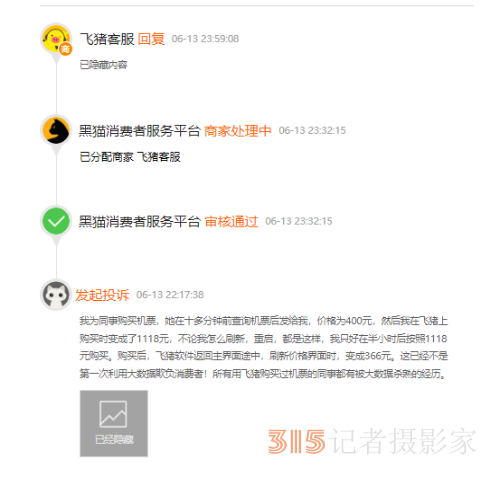500x486 pixels.
Task: Click the 已隐藏内容 hidden reply text
Action: click(x=103, y=65)
